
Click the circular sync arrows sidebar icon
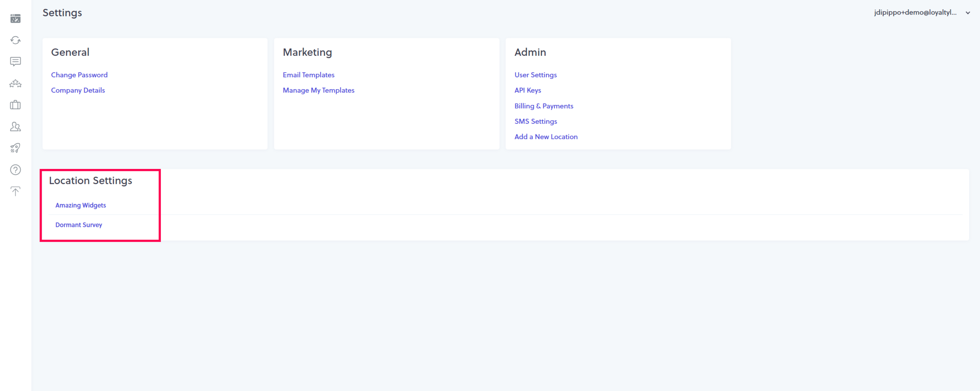pyautogui.click(x=15, y=40)
